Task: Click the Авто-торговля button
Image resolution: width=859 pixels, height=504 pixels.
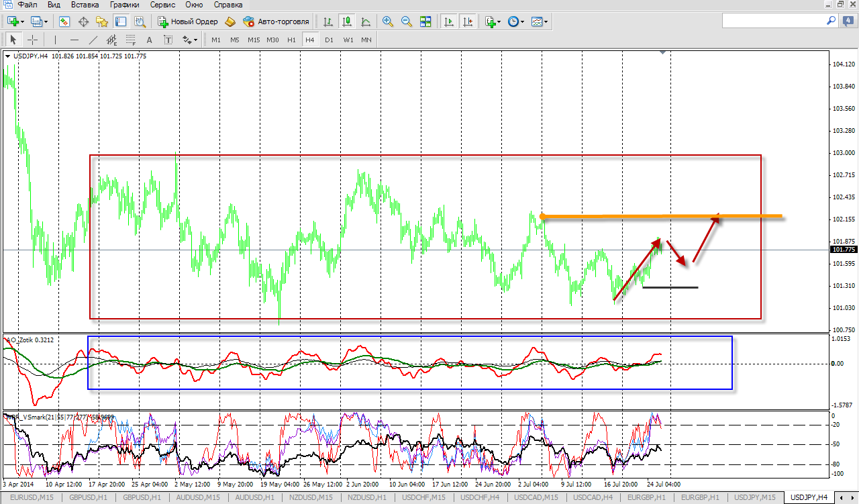Action: coord(276,21)
